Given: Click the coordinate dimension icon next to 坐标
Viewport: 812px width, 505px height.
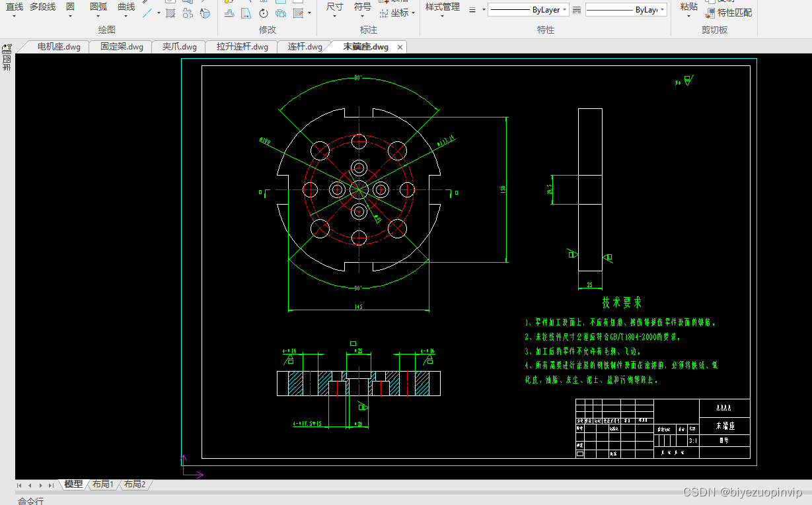Looking at the screenshot, I should [384, 13].
